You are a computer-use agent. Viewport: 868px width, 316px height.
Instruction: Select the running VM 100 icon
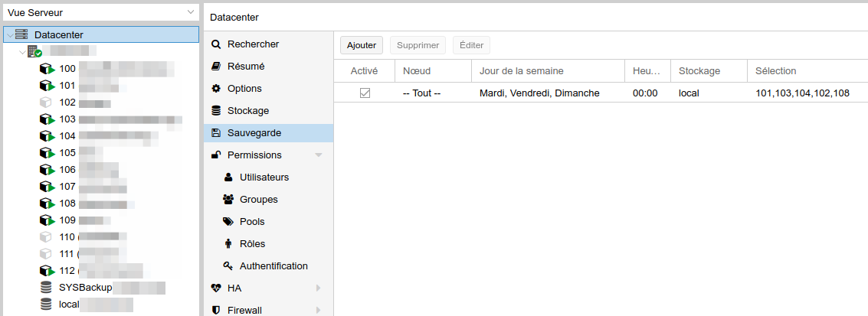point(47,69)
